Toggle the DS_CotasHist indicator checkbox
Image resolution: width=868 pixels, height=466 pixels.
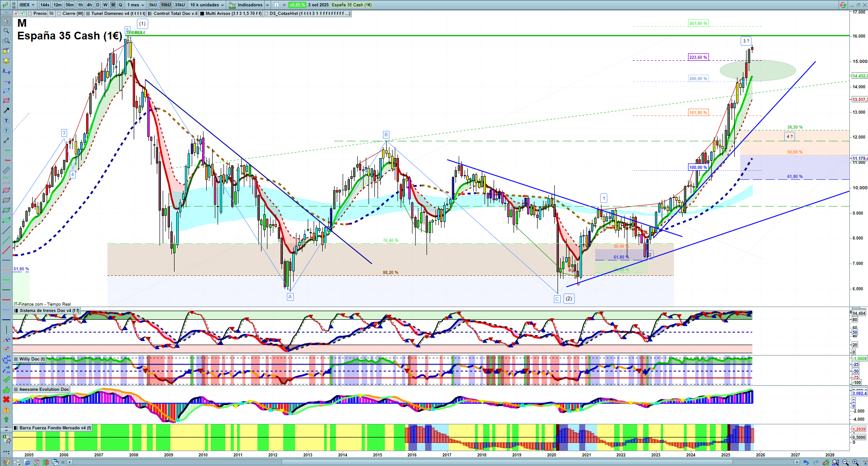266,14
